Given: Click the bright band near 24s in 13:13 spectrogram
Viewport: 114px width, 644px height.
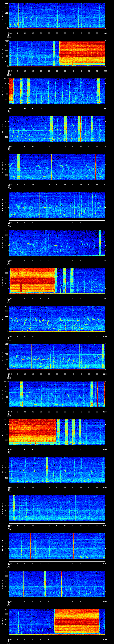Looking at the screenshot, I should point(47,470).
